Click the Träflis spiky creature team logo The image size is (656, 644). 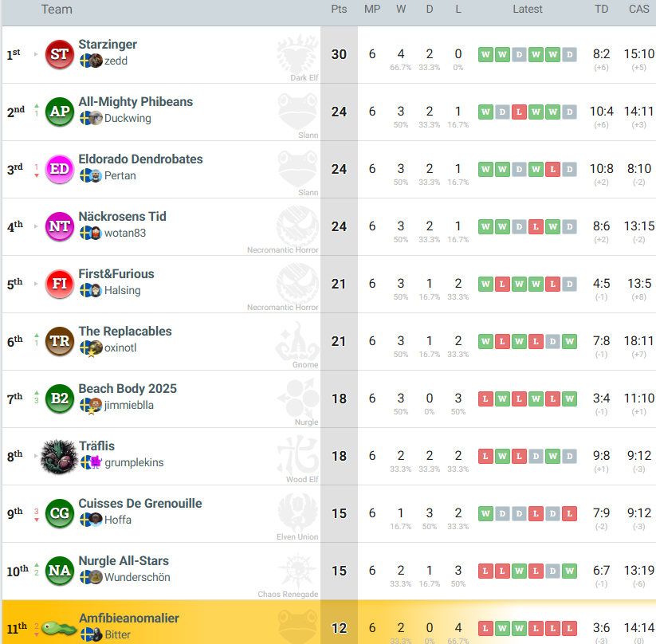coord(59,456)
